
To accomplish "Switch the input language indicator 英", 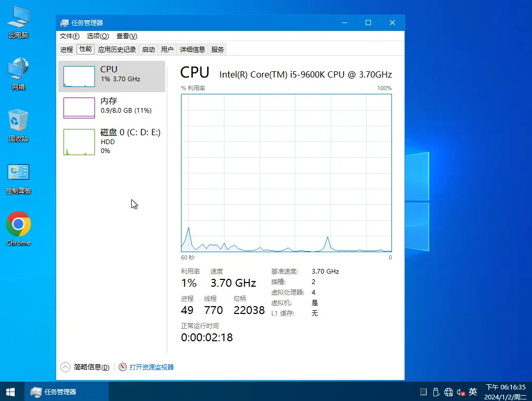I will [473, 392].
